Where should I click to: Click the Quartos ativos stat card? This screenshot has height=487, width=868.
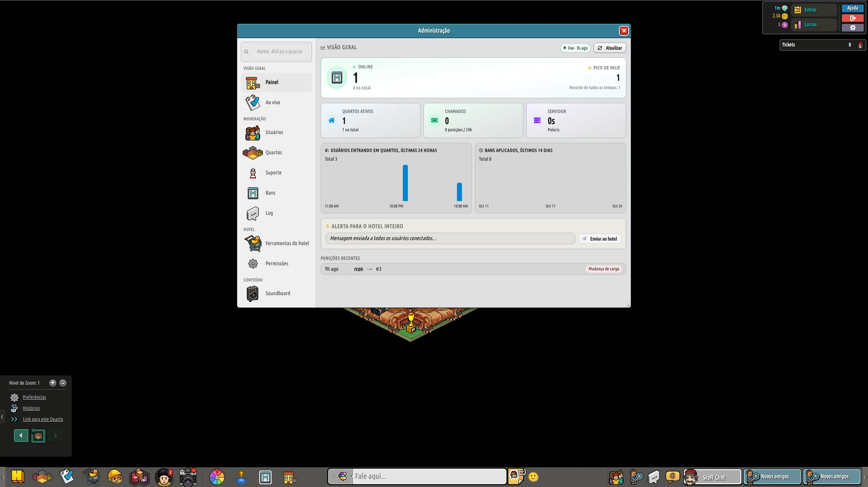pyautogui.click(x=370, y=120)
